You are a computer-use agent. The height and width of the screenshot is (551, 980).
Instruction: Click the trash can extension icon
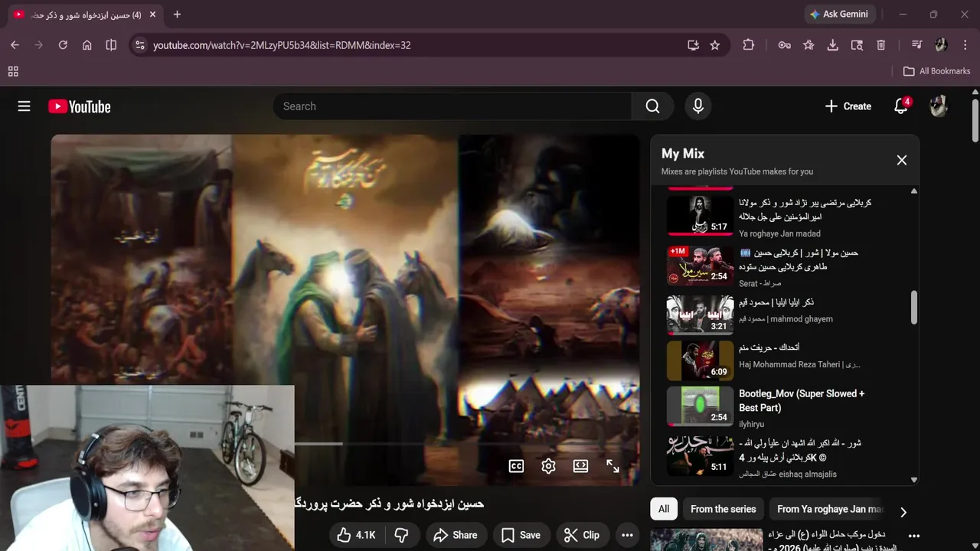[881, 45]
